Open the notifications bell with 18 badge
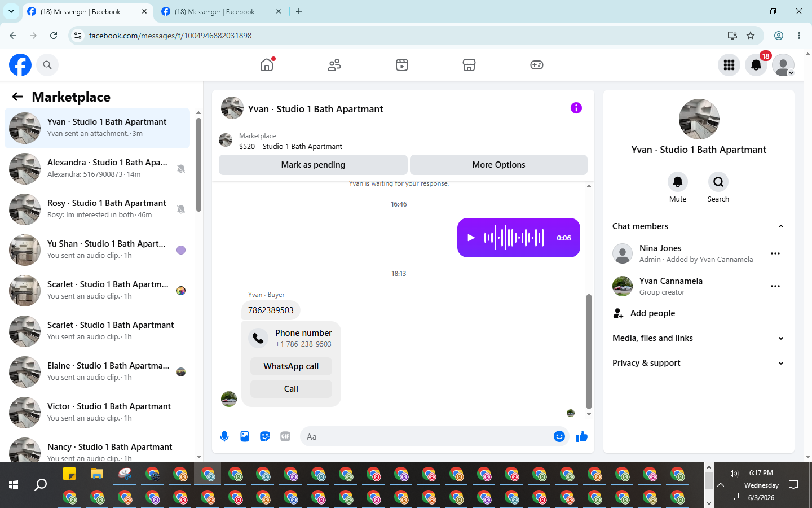Image resolution: width=812 pixels, height=508 pixels. [756, 65]
